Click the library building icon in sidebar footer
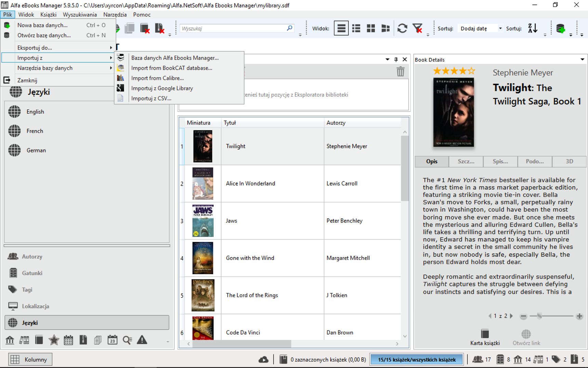The height and width of the screenshot is (368, 588). 10,340
